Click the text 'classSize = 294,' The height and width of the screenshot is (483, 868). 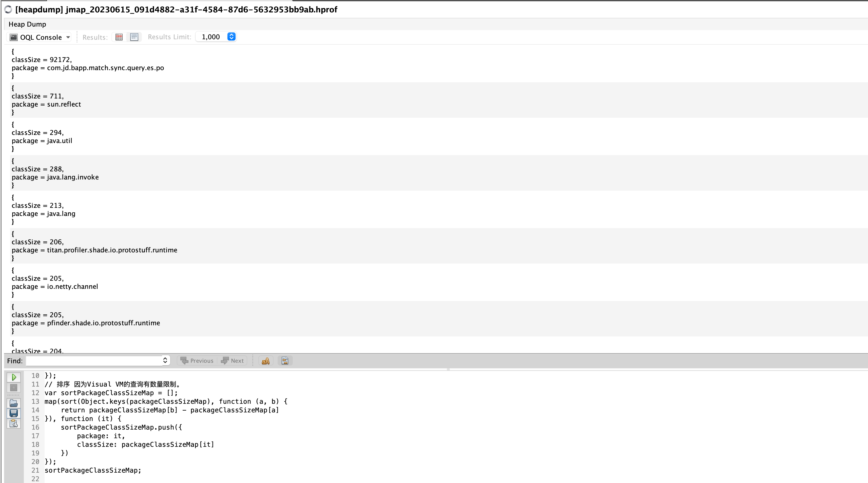[38, 133]
